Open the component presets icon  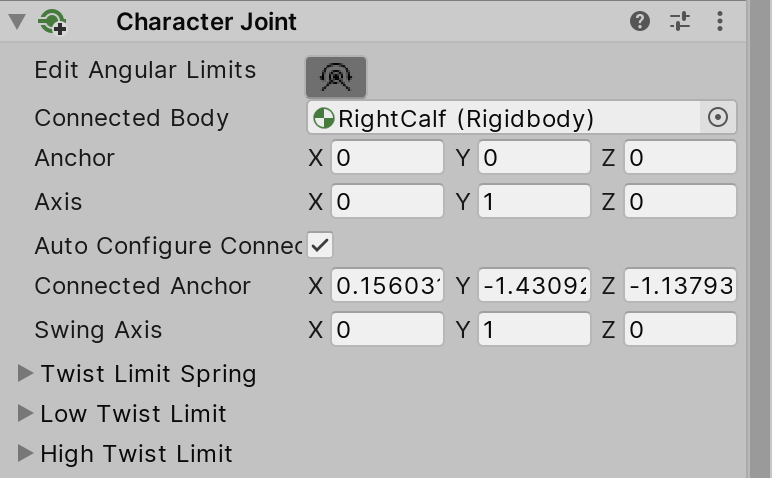click(680, 21)
